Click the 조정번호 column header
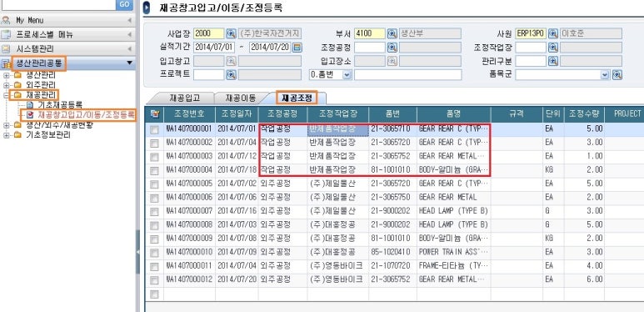Viewport: 644px width, 312px height. (x=189, y=113)
